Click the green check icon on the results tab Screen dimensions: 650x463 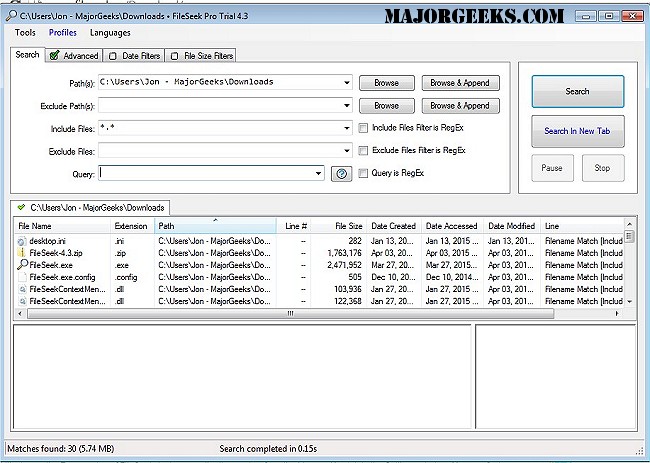(x=21, y=207)
